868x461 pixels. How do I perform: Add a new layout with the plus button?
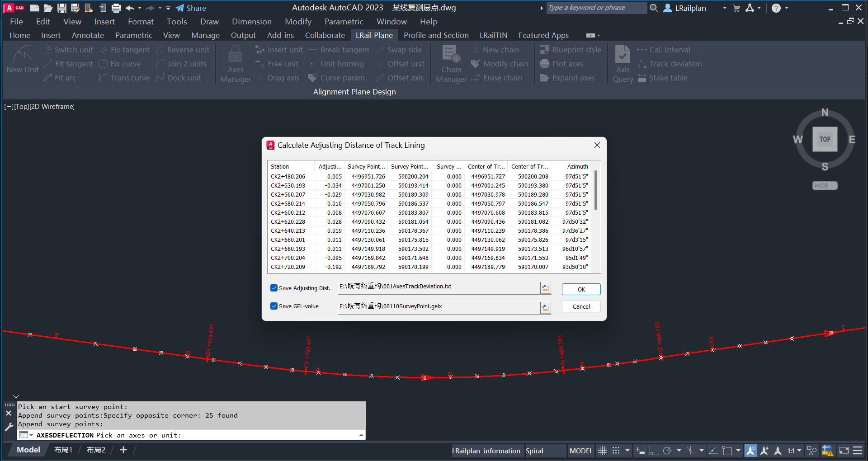pos(123,450)
